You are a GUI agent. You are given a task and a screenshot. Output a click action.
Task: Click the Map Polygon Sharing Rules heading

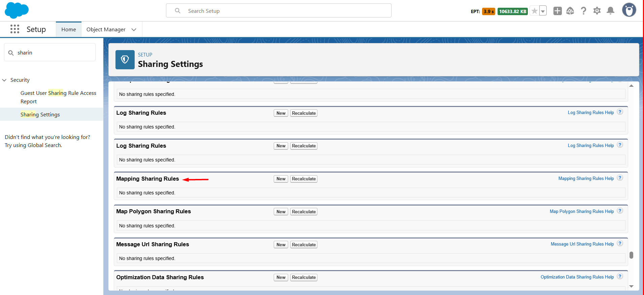click(154, 211)
